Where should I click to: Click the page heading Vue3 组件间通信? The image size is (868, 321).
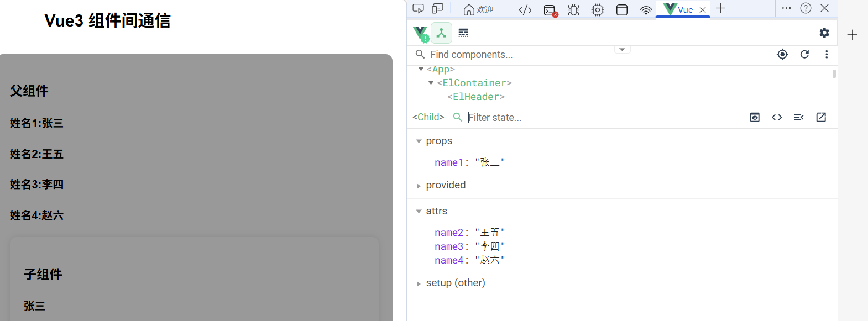(x=107, y=20)
